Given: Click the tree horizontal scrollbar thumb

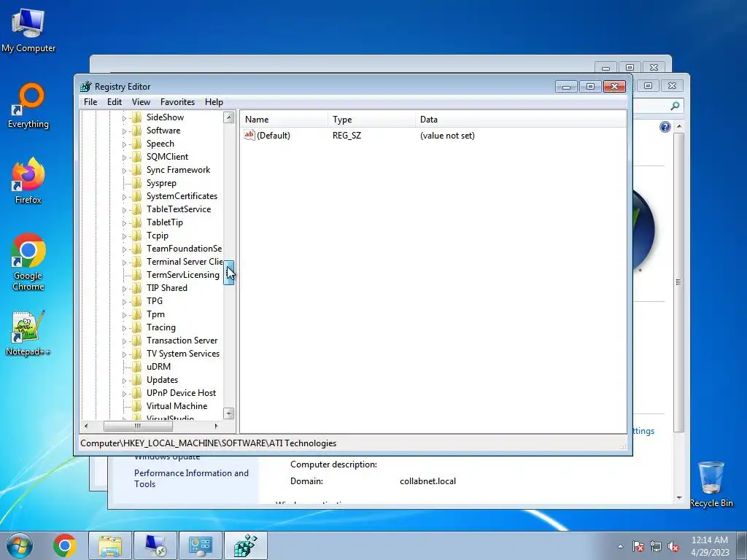Looking at the screenshot, I should tap(138, 426).
